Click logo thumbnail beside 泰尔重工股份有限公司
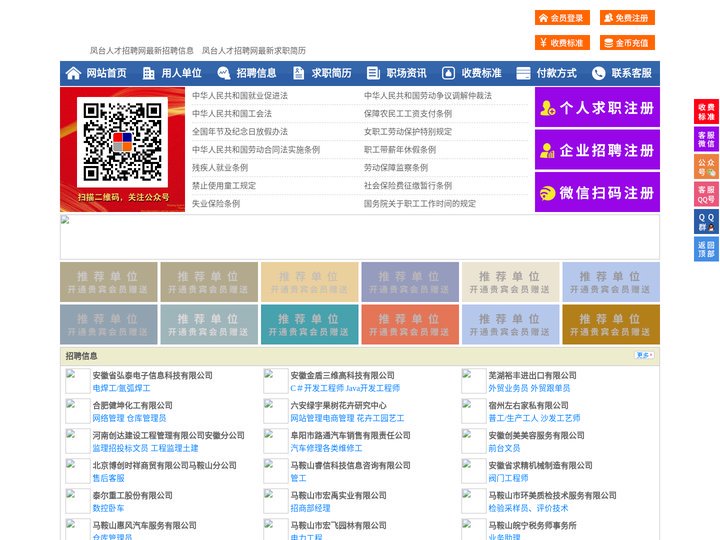Image resolution: width=720 pixels, height=540 pixels. pyautogui.click(x=77, y=501)
